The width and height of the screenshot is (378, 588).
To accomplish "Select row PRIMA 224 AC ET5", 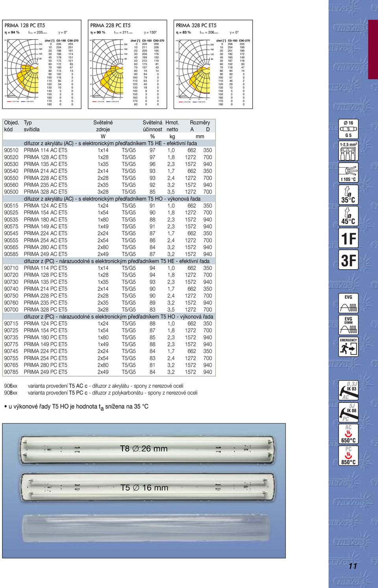I will 109,233.
